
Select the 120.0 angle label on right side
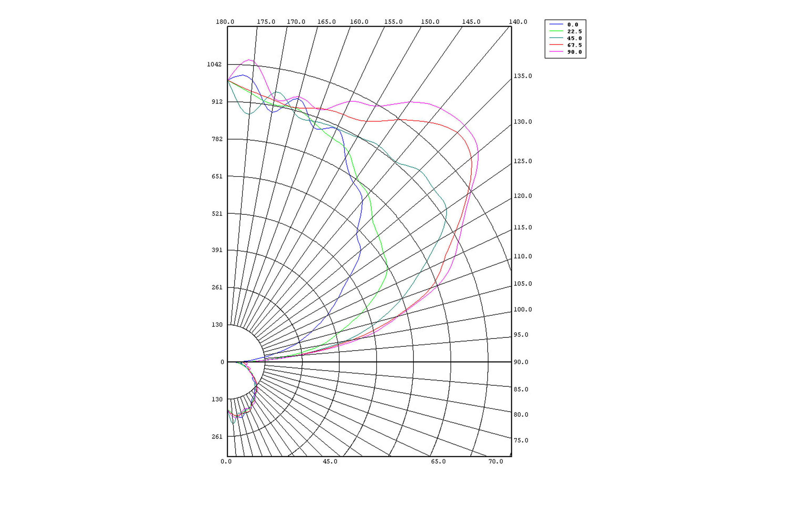[522, 196]
